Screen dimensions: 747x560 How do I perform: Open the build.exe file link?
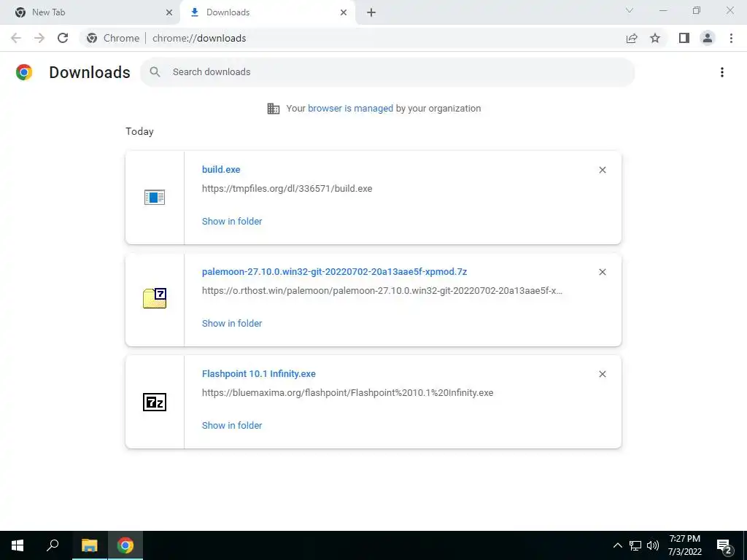[x=221, y=169]
